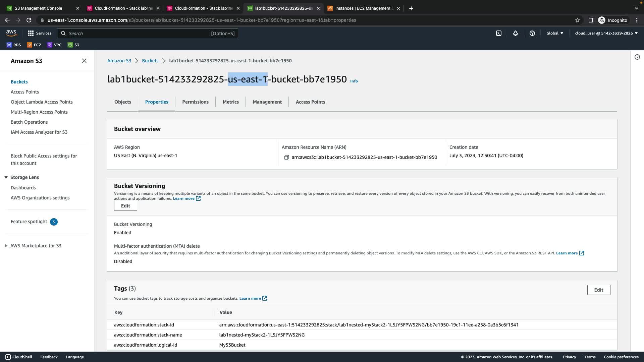Click the notifications bell icon
644x362 pixels.
tap(516, 33)
